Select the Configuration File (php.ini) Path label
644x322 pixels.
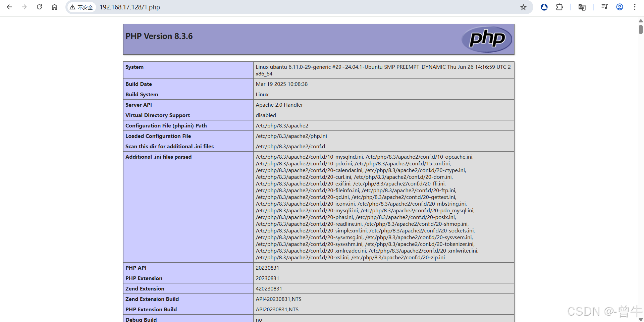166,126
